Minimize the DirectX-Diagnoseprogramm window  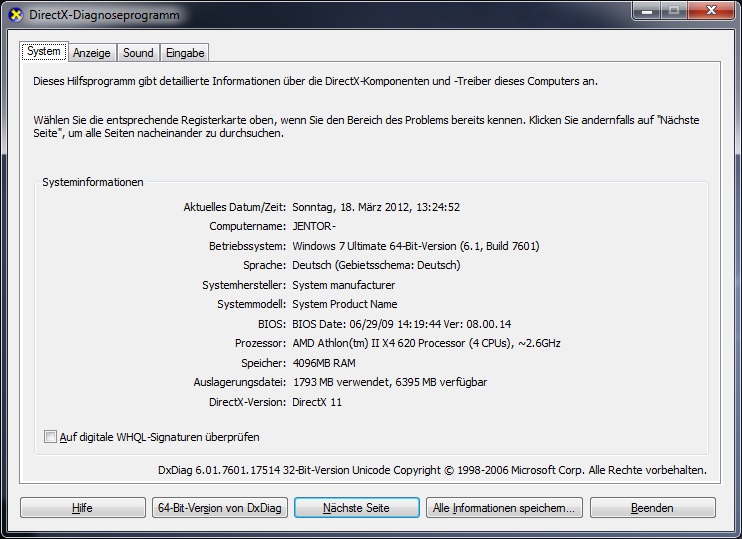click(647, 10)
